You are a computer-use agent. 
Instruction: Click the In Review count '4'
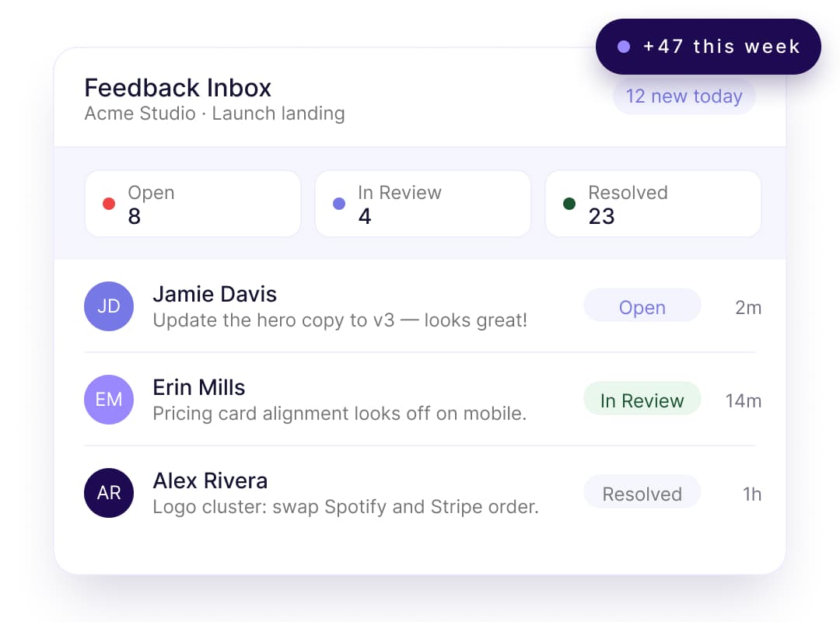click(x=365, y=216)
